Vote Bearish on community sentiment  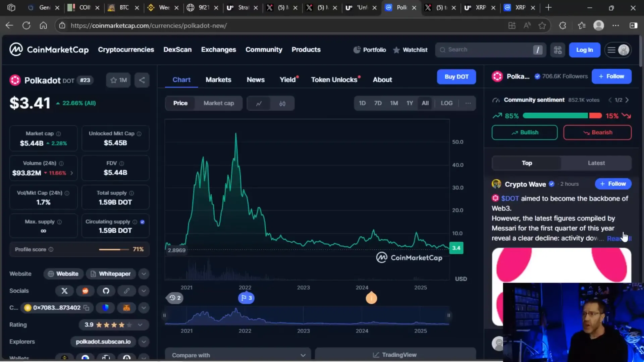coord(597,132)
